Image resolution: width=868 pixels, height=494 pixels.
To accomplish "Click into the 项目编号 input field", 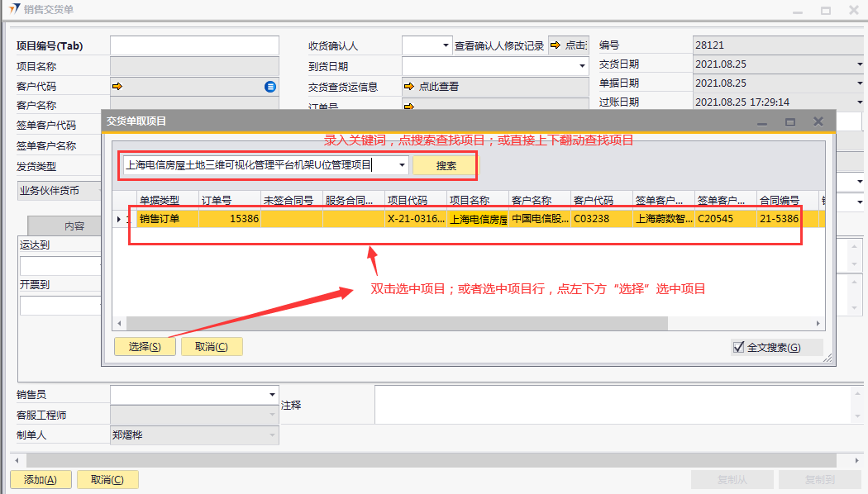I will (x=193, y=45).
